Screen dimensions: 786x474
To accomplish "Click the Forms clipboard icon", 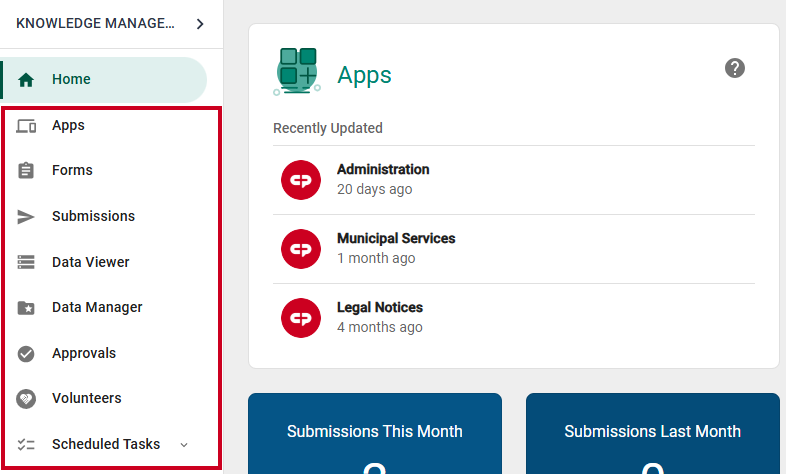I will pos(26,170).
